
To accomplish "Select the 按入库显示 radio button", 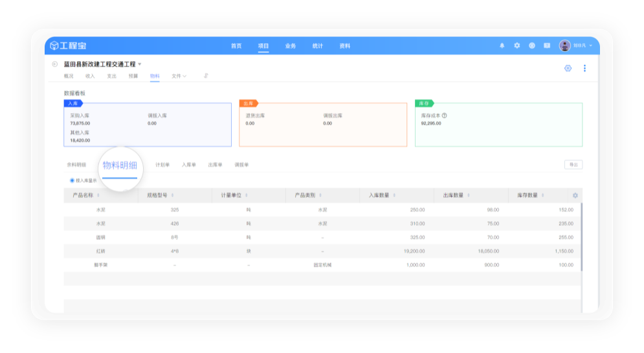I will (72, 180).
